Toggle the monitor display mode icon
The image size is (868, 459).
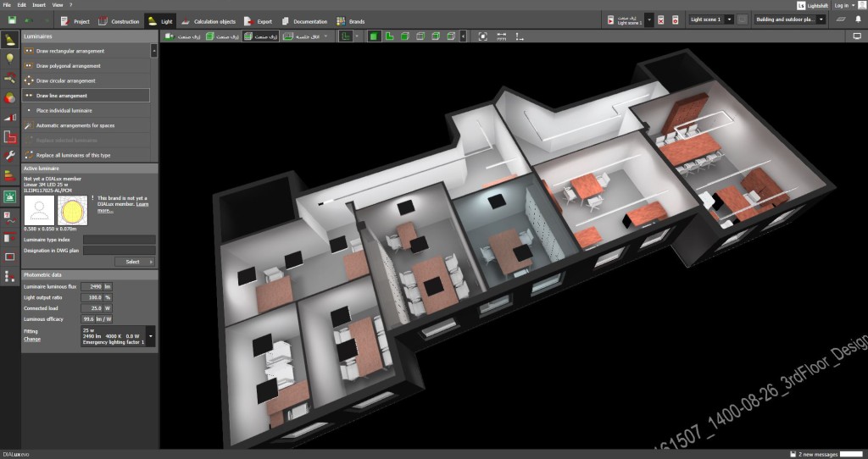tap(856, 37)
